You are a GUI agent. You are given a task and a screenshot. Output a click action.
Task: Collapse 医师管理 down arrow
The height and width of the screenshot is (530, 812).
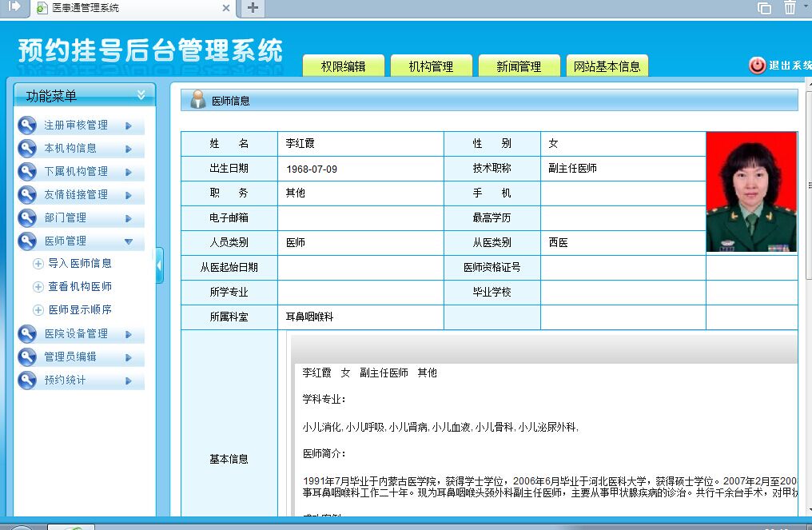pyautogui.click(x=129, y=241)
